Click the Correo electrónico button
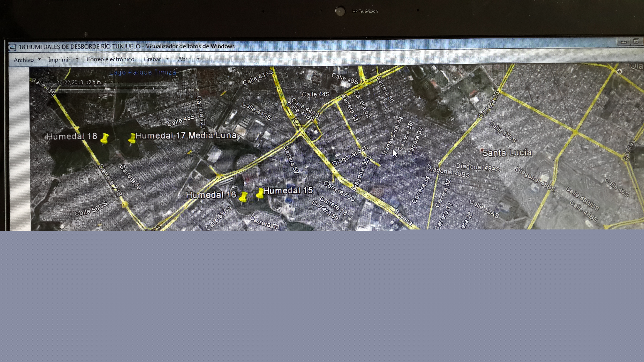Screen dimensions: 644x362 110,59
